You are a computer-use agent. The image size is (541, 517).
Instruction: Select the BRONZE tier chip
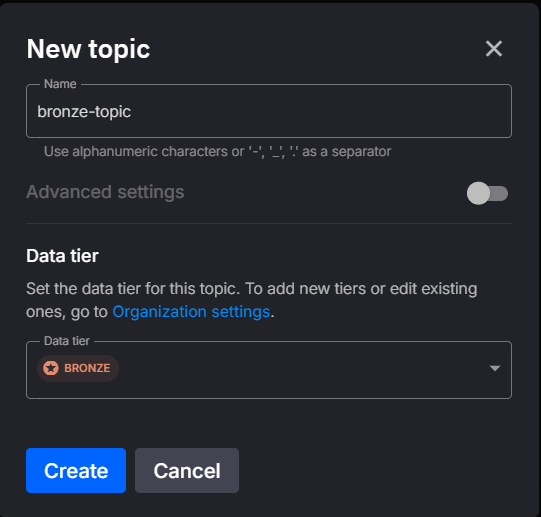(78, 368)
